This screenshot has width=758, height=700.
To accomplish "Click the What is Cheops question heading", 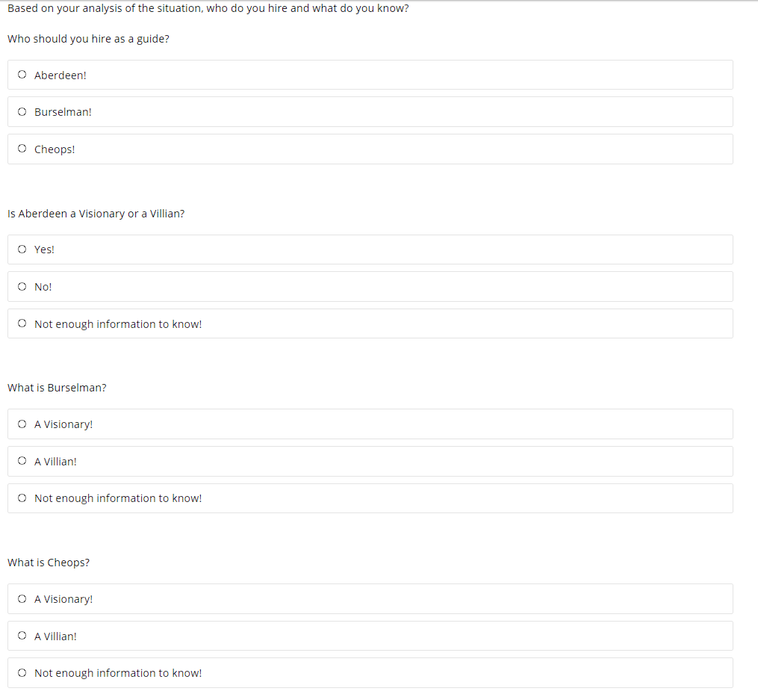I will [x=49, y=562].
